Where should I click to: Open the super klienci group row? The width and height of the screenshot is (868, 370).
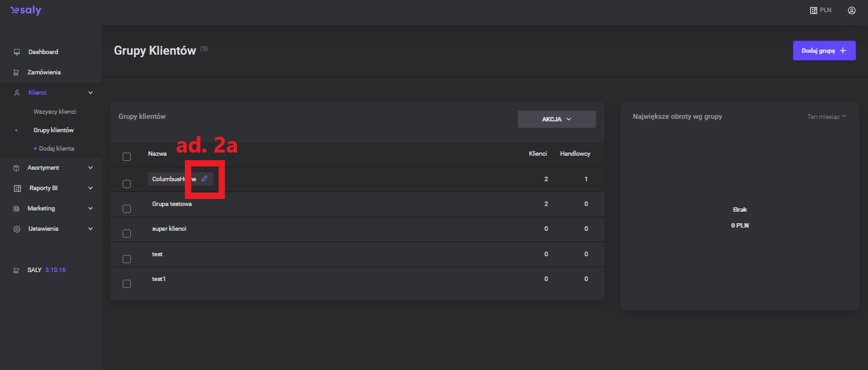[x=169, y=229]
